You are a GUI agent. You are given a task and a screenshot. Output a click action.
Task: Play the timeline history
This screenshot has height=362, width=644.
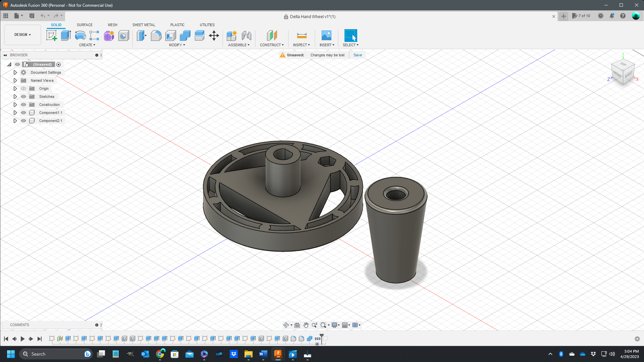[x=22, y=339]
